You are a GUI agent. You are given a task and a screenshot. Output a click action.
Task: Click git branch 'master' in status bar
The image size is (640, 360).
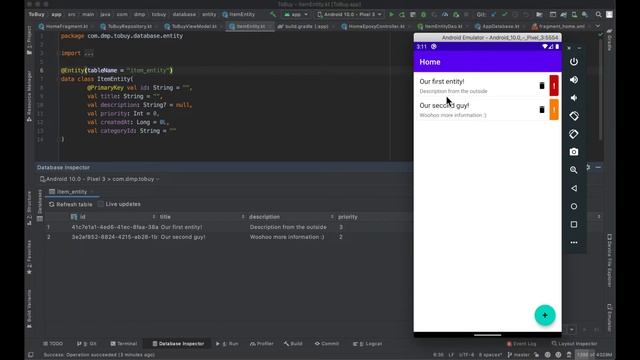pyautogui.click(x=519, y=355)
